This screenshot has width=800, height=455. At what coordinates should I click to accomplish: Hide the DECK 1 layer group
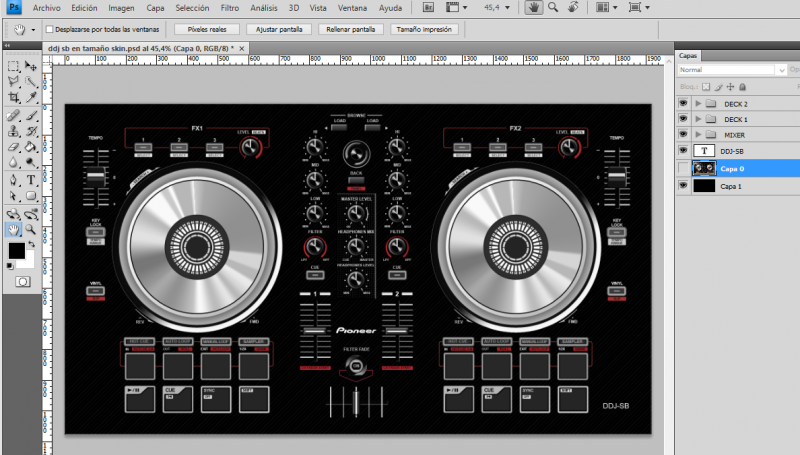point(683,119)
